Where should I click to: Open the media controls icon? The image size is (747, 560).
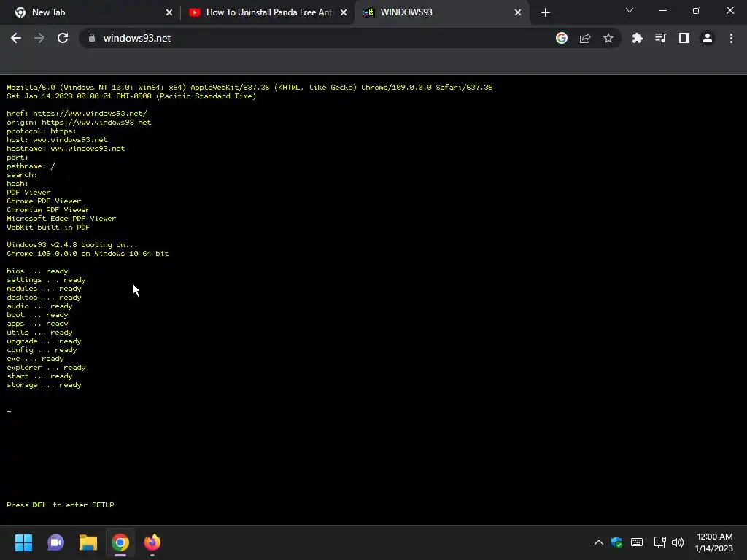coord(660,38)
